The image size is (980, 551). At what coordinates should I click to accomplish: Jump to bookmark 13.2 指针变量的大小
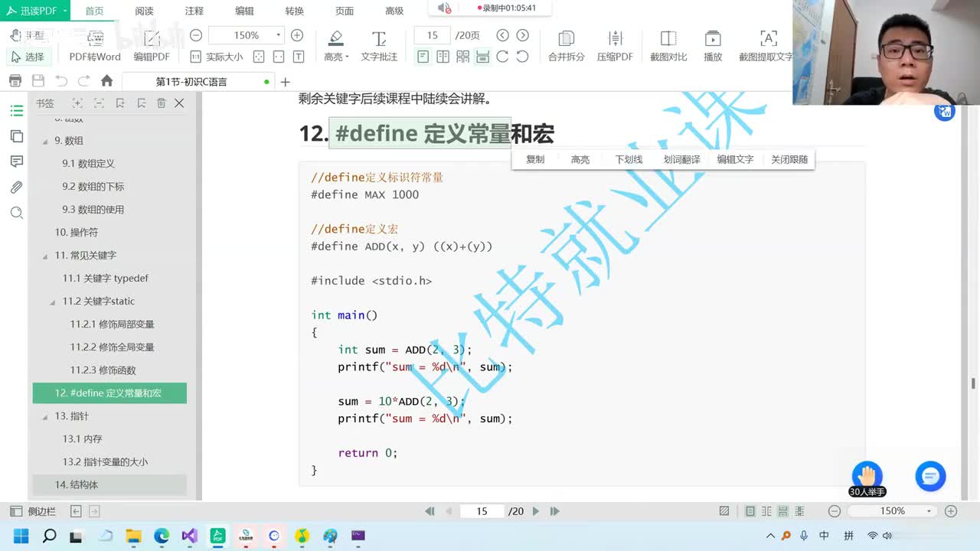pyautogui.click(x=105, y=462)
